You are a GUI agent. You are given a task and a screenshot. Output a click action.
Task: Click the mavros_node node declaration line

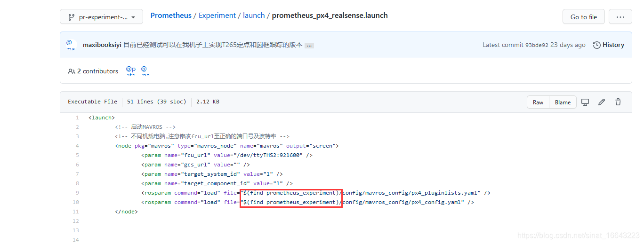pos(227,146)
